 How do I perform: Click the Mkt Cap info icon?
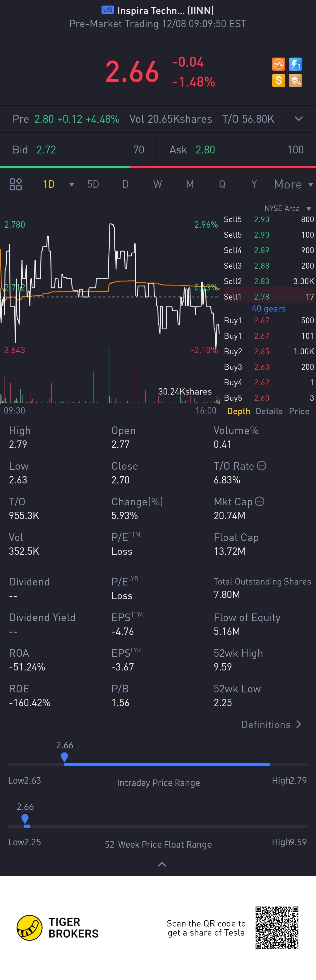click(x=260, y=502)
